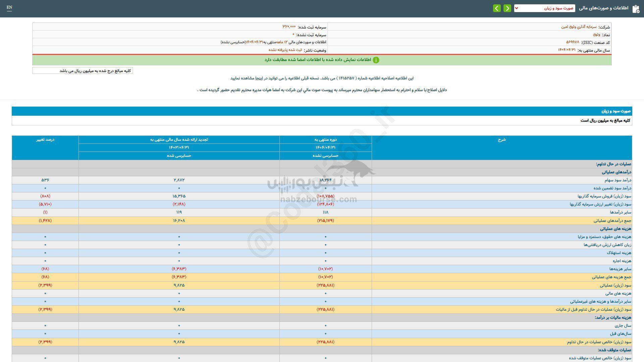The height and width of the screenshot is (362, 644).
Task: Click the right arrow green navigation button
Action: [507, 8]
